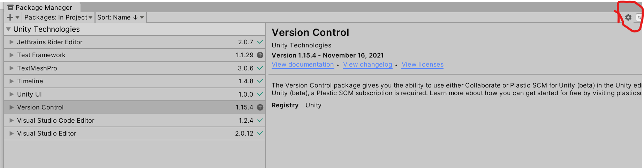Expand Visual Studio Code Editor entry
644x168 pixels.
tap(12, 121)
